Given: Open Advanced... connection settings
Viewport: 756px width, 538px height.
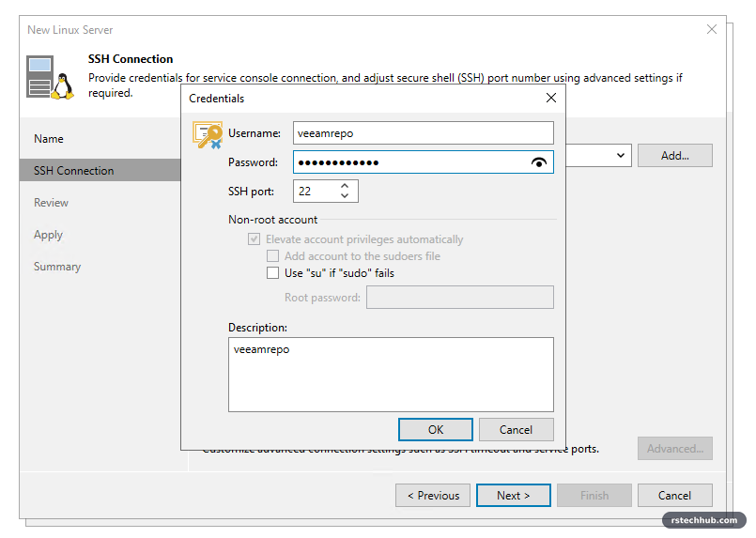Looking at the screenshot, I should (x=675, y=449).
